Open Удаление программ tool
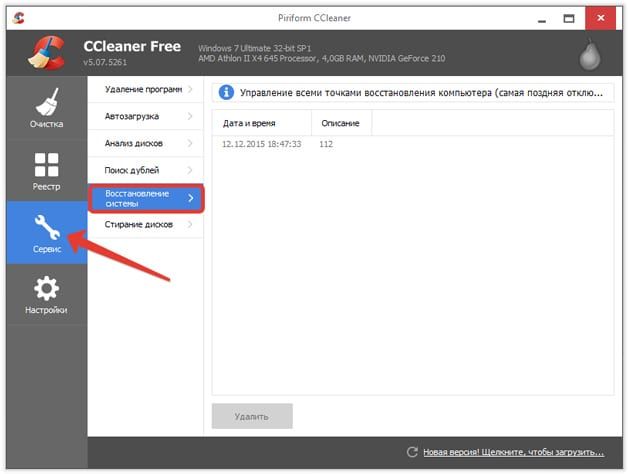Screen dimensions: 628x474 pos(145,89)
